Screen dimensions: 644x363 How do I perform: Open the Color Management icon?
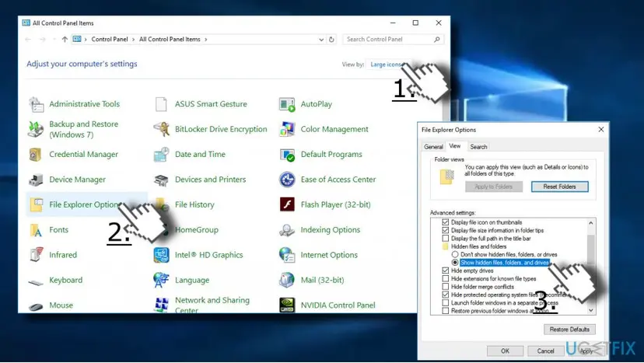coord(287,129)
